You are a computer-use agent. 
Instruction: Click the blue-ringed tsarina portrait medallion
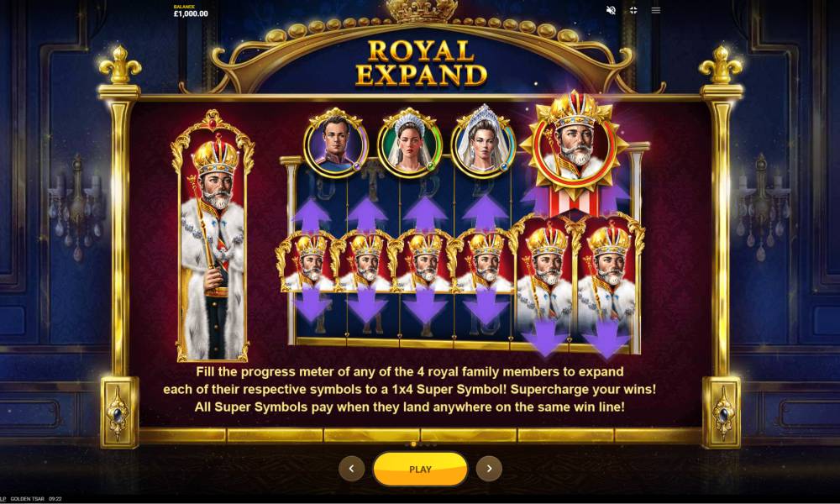(x=483, y=142)
